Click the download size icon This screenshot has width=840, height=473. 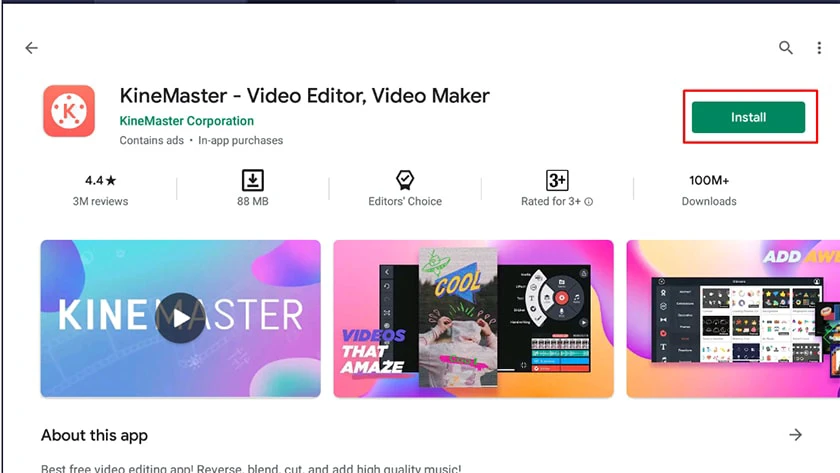pyautogui.click(x=253, y=180)
